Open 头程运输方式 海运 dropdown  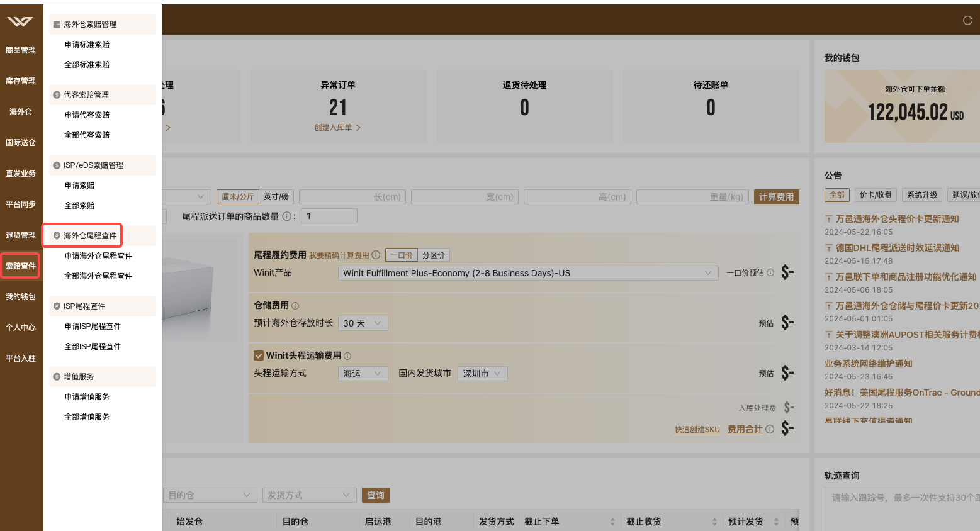[363, 374]
